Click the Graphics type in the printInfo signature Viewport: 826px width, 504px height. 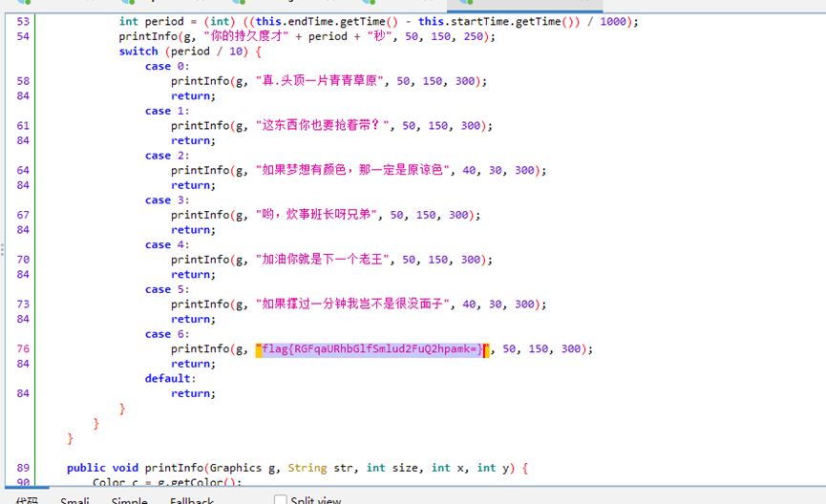click(x=236, y=468)
